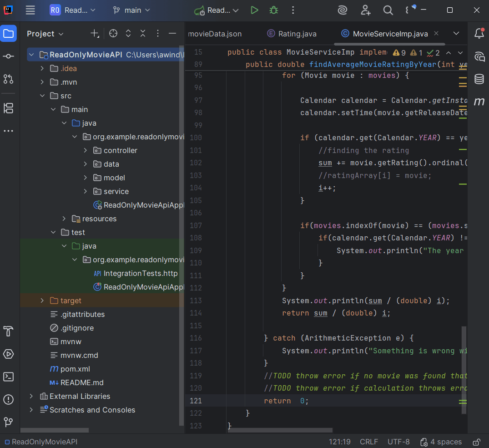Open the Maven tool window
The image size is (489, 448).
click(x=479, y=102)
